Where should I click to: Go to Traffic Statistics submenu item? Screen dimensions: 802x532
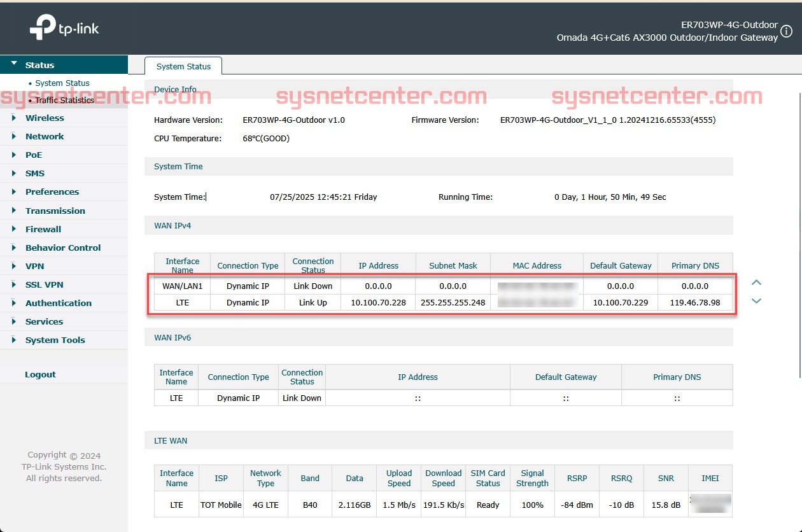(64, 100)
